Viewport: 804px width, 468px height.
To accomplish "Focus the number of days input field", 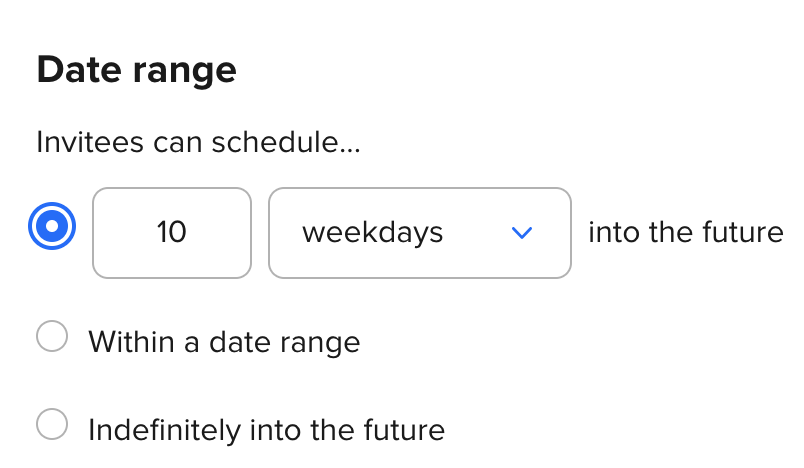I will tap(171, 233).
